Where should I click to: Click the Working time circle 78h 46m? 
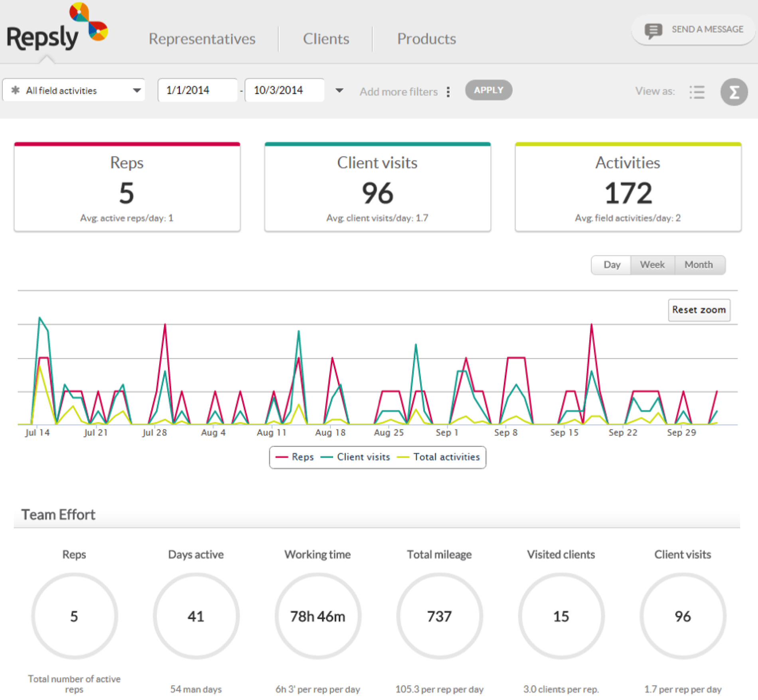[318, 616]
